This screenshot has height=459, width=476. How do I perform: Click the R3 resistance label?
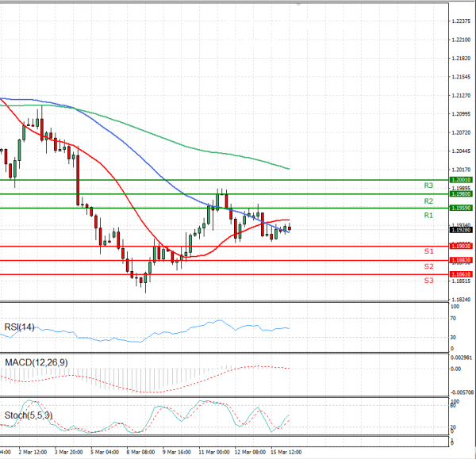coord(428,186)
